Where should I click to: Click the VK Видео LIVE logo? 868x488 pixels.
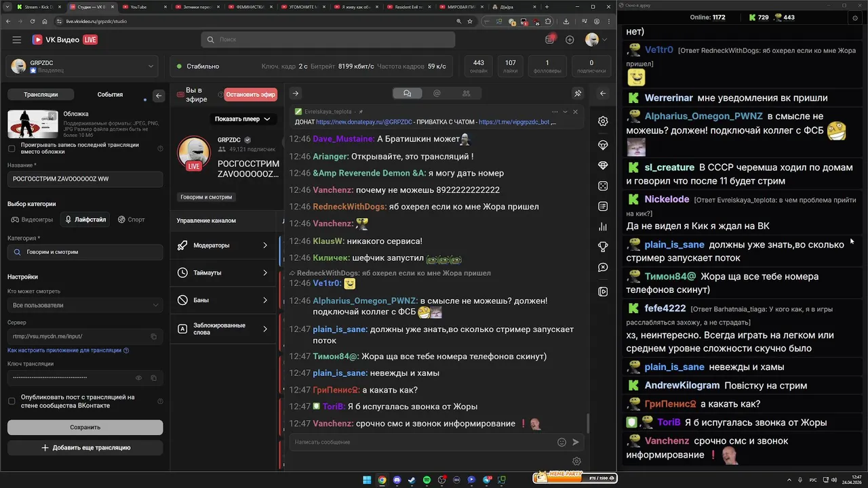64,40
